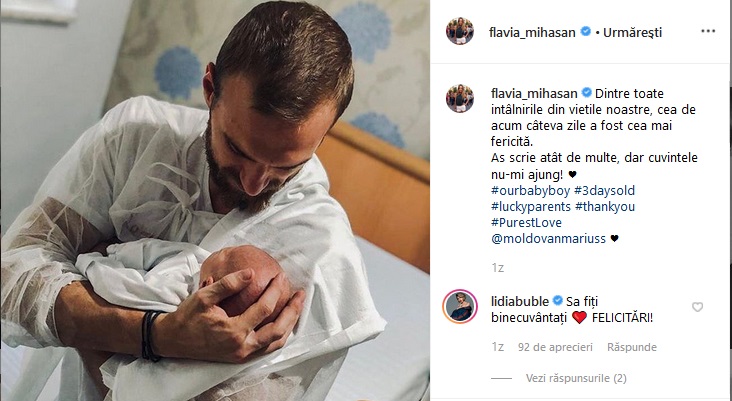Open flavia_mihasan's avatar next to the caption
The width and height of the screenshot is (732, 401).
click(460, 98)
